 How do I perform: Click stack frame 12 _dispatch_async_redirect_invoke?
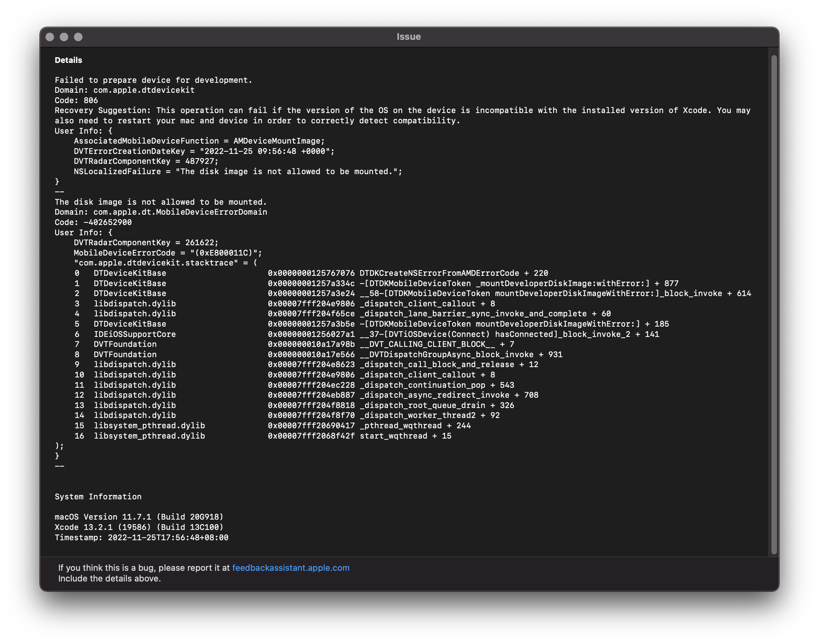(306, 395)
